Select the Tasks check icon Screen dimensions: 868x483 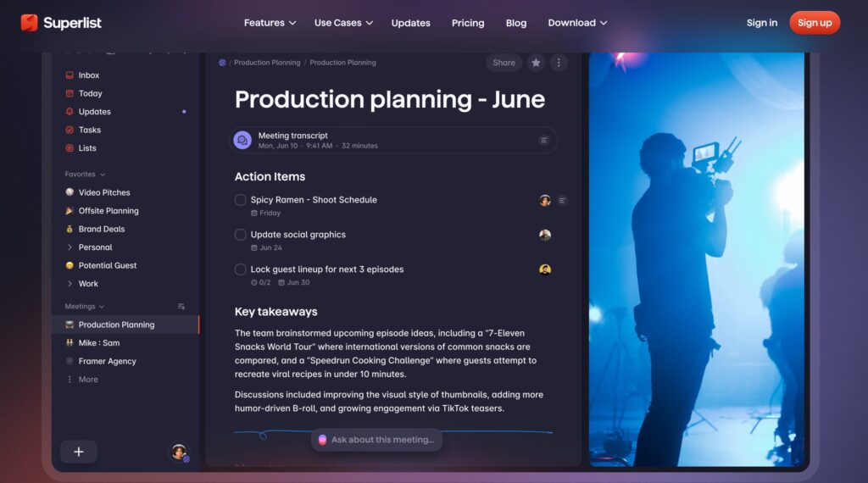[x=70, y=130]
